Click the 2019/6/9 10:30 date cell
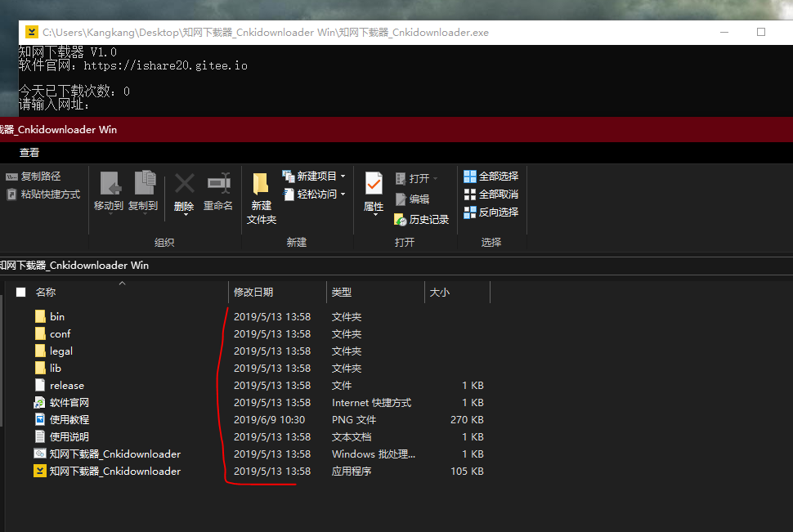This screenshot has height=532, width=793. coord(270,420)
